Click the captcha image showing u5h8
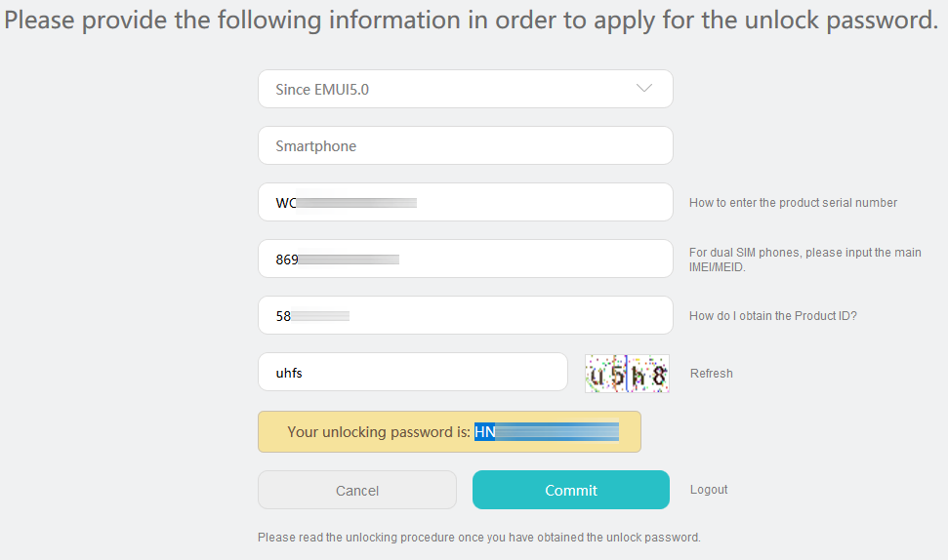The image size is (948, 560). [x=627, y=374]
